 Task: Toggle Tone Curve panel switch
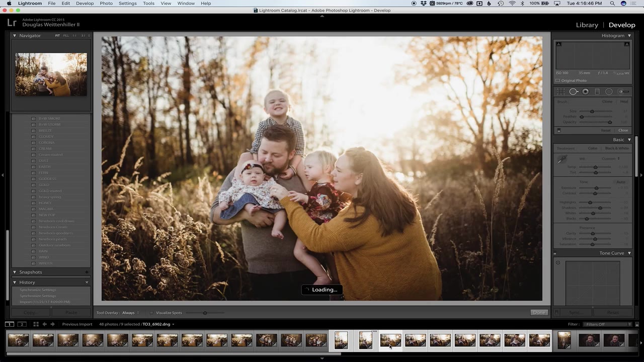coord(556,253)
